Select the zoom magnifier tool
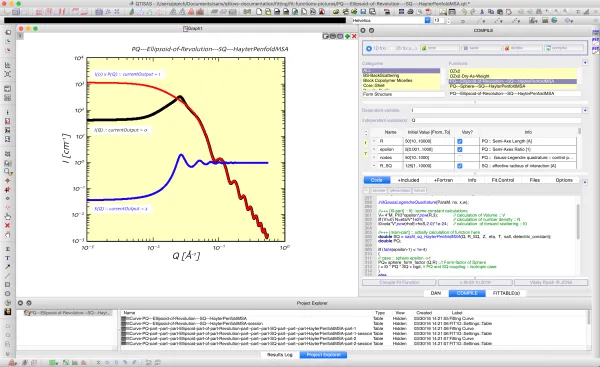 [x=7, y=171]
